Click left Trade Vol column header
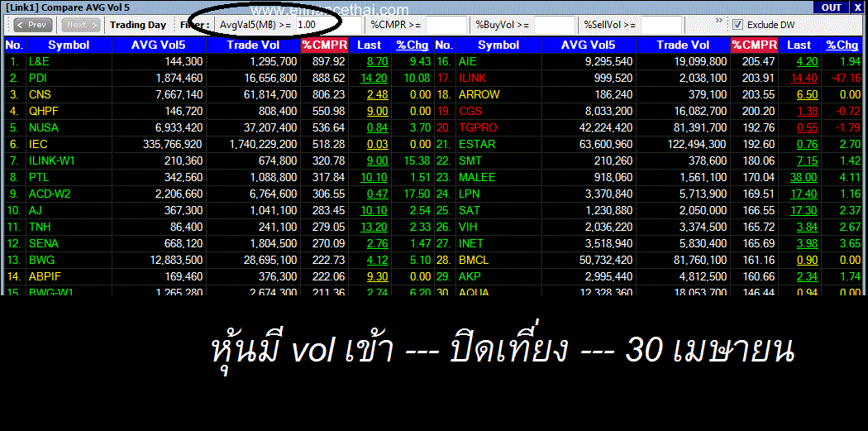Viewport: 868px width, 431px height. [x=253, y=45]
